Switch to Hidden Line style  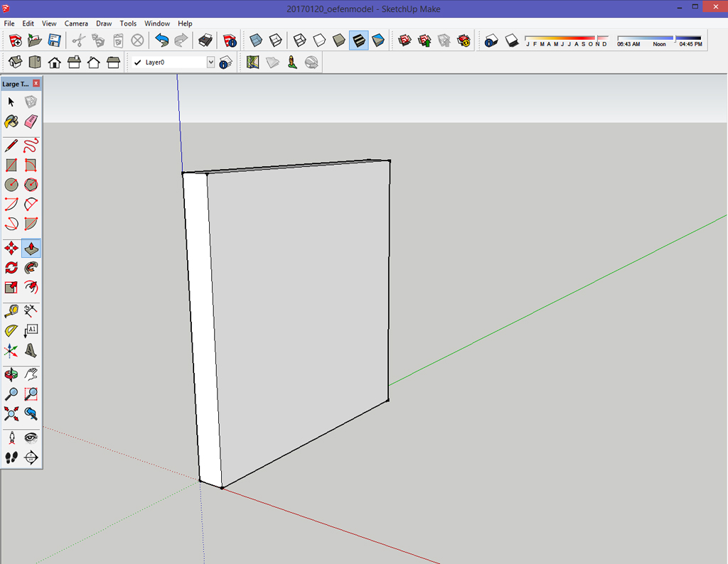click(x=319, y=40)
